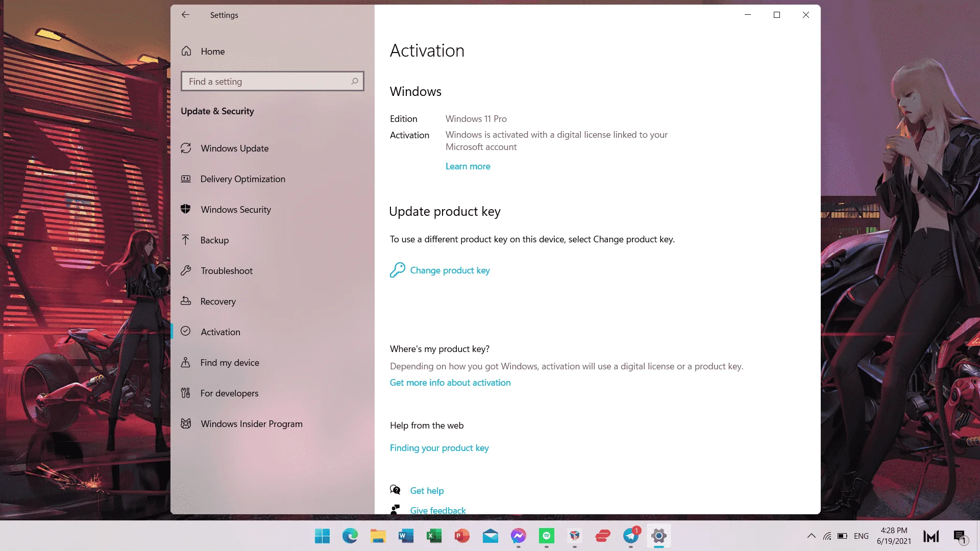Maximize the Settings window
The height and width of the screenshot is (551, 980).
(x=777, y=15)
